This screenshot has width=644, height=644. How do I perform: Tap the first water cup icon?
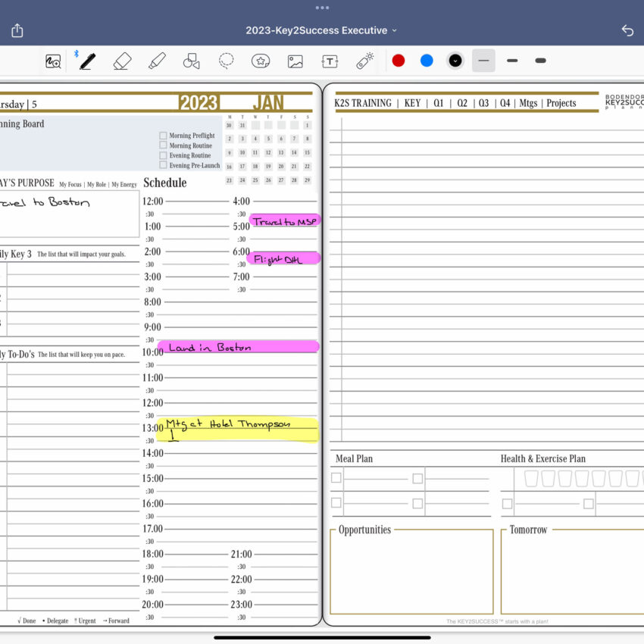click(x=531, y=479)
